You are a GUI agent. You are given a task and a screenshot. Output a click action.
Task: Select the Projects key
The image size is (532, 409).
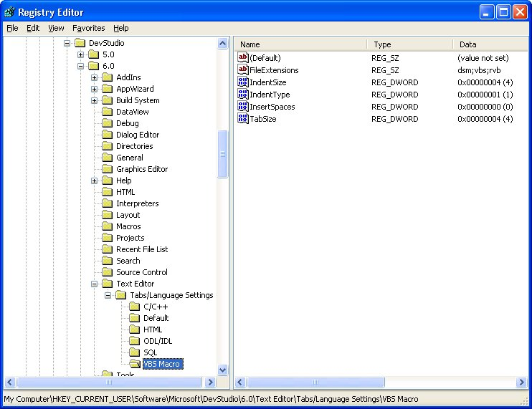point(130,238)
